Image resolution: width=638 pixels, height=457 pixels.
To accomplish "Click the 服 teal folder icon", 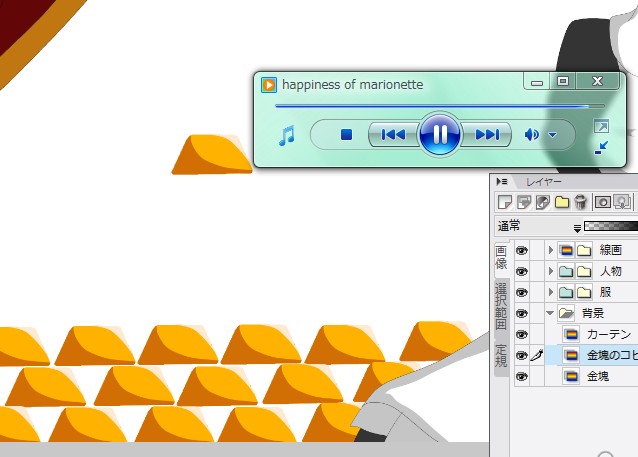I will tap(566, 292).
